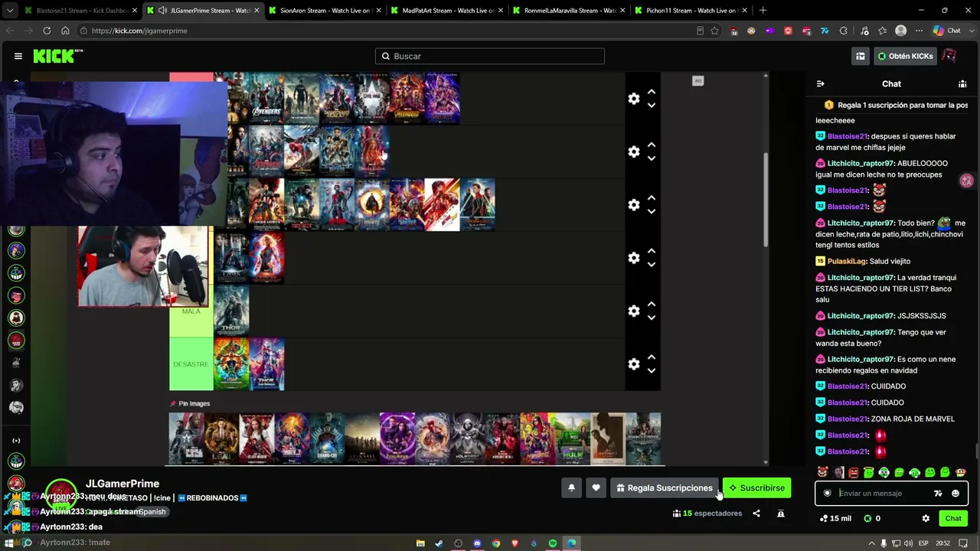Image resolution: width=980 pixels, height=551 pixels.
Task: Switch to the MadPatArt Stream tab
Action: pyautogui.click(x=446, y=11)
